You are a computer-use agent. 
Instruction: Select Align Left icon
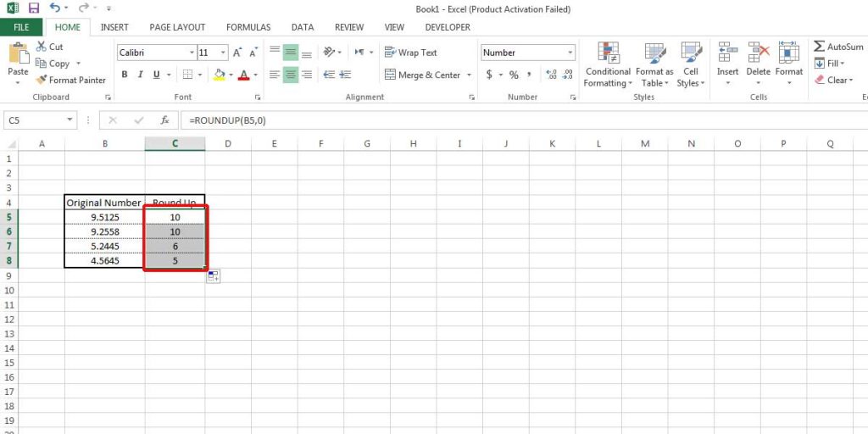click(x=275, y=75)
